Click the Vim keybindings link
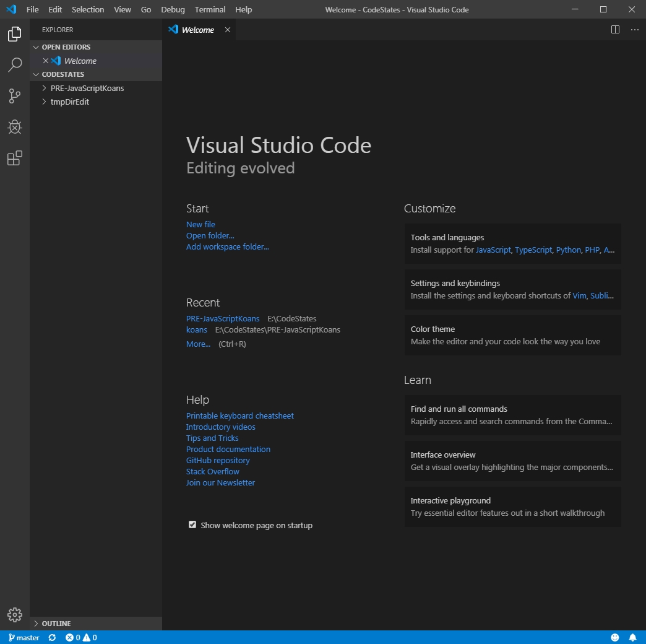This screenshot has height=644, width=646. (579, 295)
